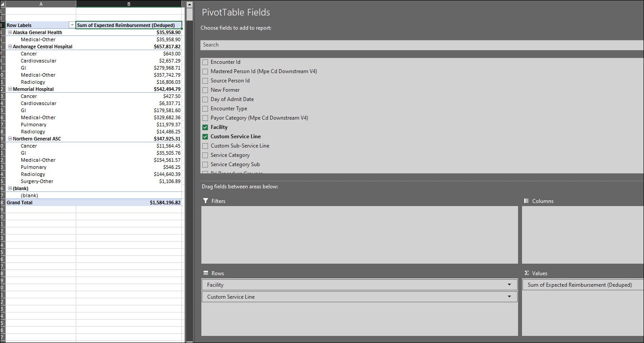Enable the Service Category field checkbox
644x343 pixels.
(x=205, y=155)
